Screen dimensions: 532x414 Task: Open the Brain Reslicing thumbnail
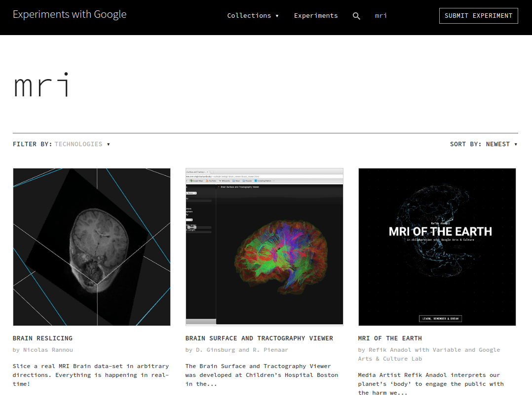click(x=92, y=247)
